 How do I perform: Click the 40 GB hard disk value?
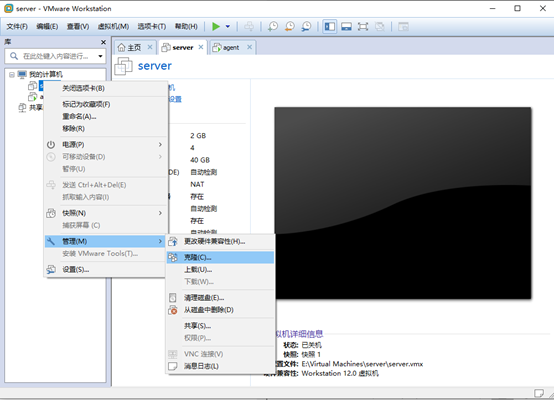click(x=200, y=160)
